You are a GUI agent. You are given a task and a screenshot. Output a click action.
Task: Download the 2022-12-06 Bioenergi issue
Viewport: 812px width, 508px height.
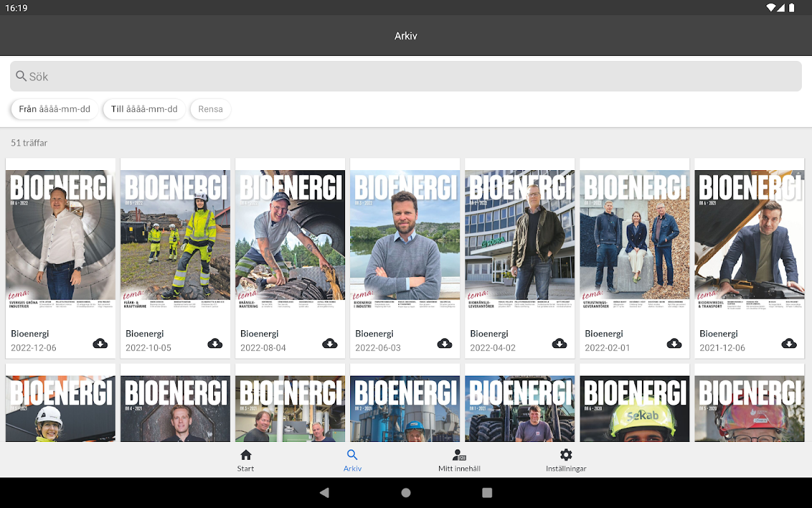(100, 344)
